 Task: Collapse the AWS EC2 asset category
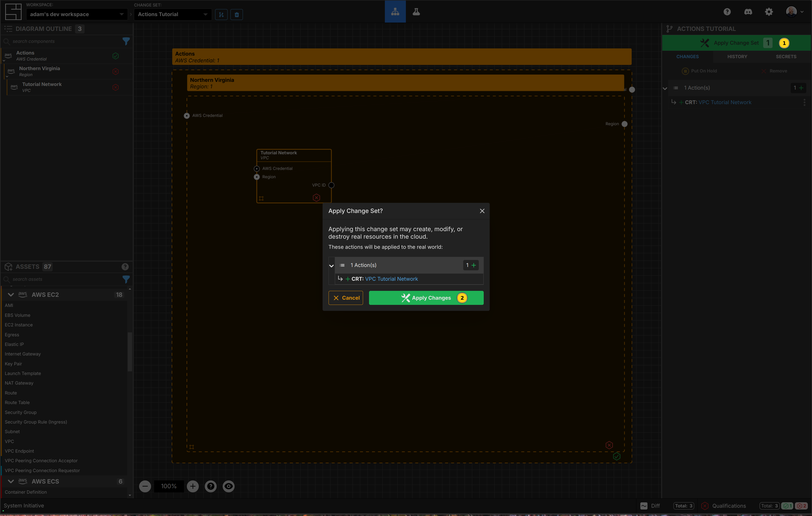point(11,295)
